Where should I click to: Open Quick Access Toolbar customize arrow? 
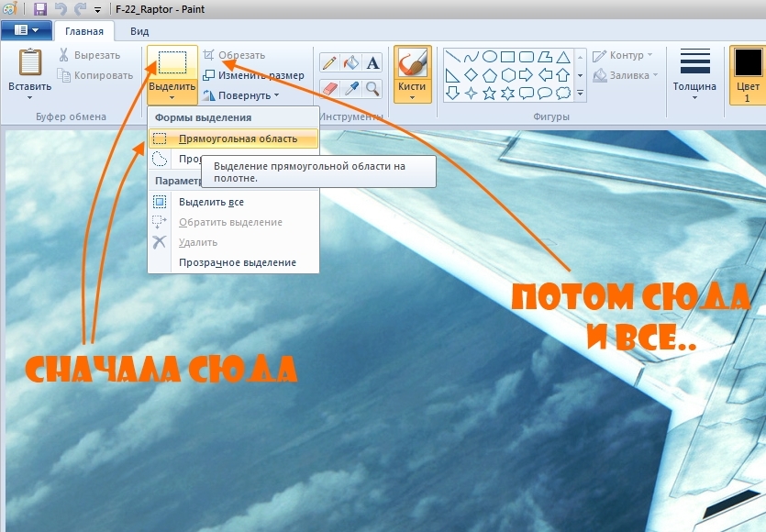(98, 9)
